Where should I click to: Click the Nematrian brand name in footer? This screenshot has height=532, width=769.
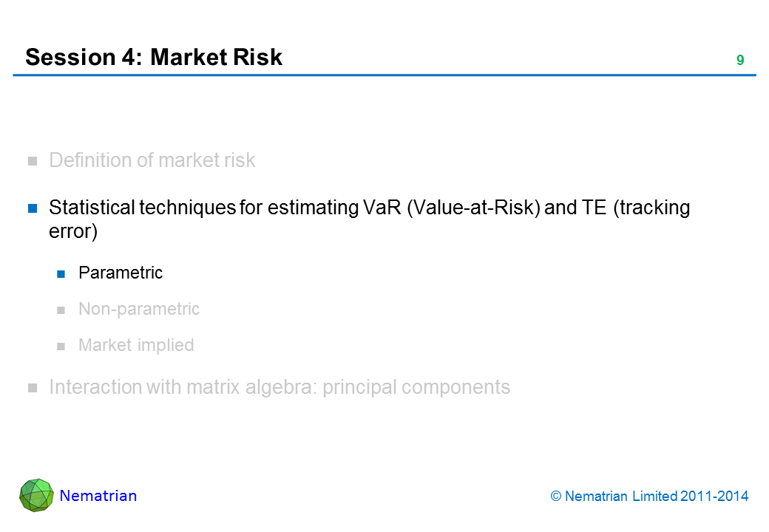[x=98, y=496]
